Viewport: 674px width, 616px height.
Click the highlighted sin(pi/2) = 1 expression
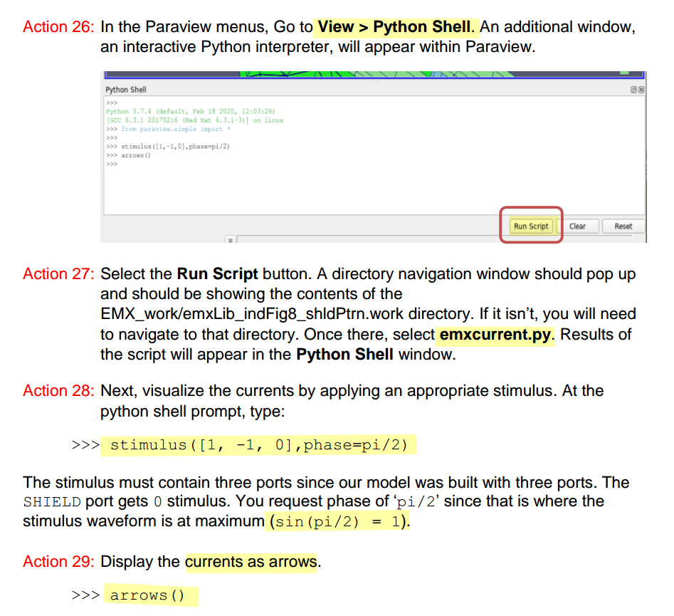337,521
